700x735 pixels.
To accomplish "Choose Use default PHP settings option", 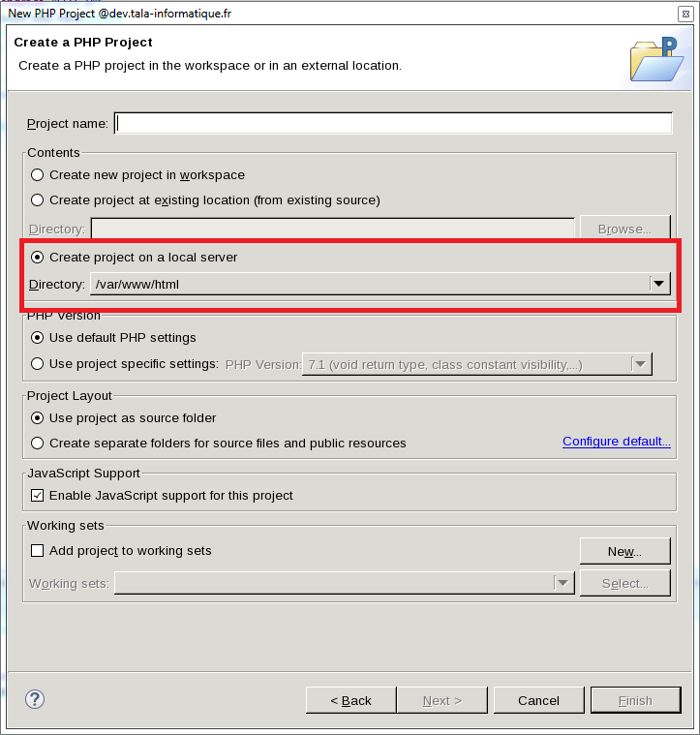I will click(x=38, y=338).
